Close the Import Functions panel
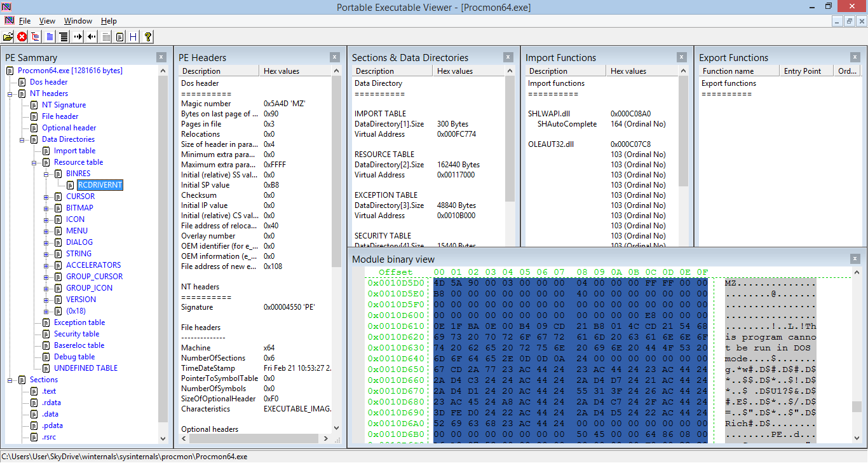Image resolution: width=868 pixels, height=463 pixels. tap(682, 57)
